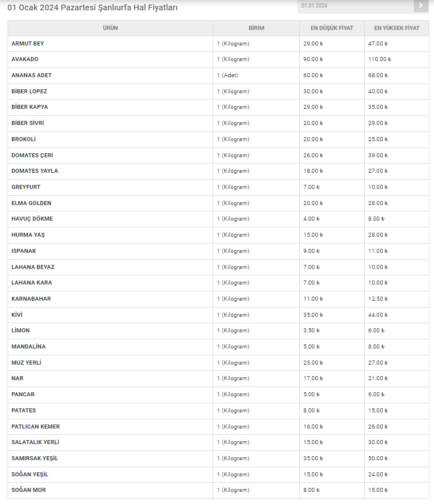Click the BROKOLİ product name
The width and height of the screenshot is (434, 504).
tap(24, 139)
